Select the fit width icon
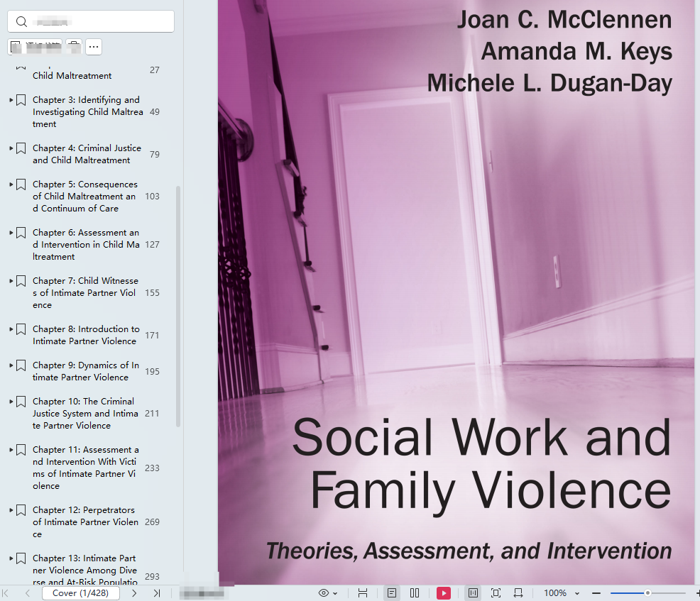 tap(518, 593)
